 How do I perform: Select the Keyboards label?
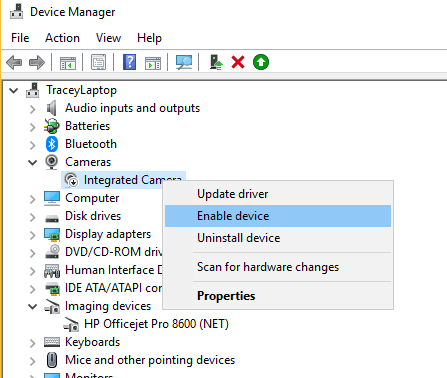click(x=92, y=342)
